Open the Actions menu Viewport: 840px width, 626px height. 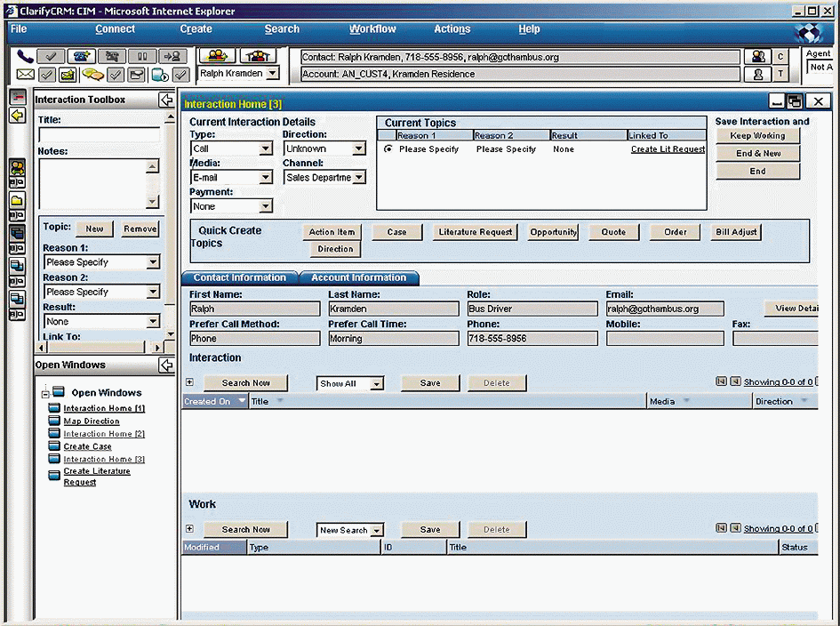(x=452, y=29)
